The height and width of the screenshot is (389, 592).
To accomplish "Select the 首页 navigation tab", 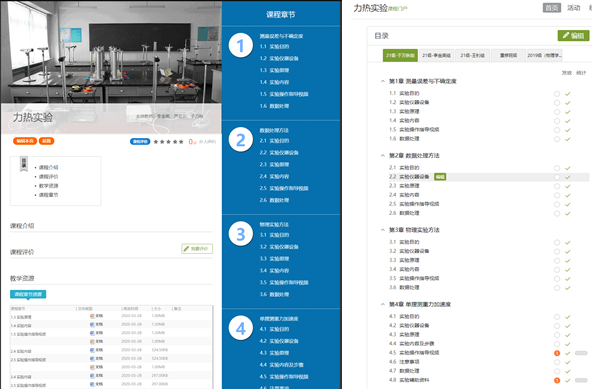I will pos(552,8).
